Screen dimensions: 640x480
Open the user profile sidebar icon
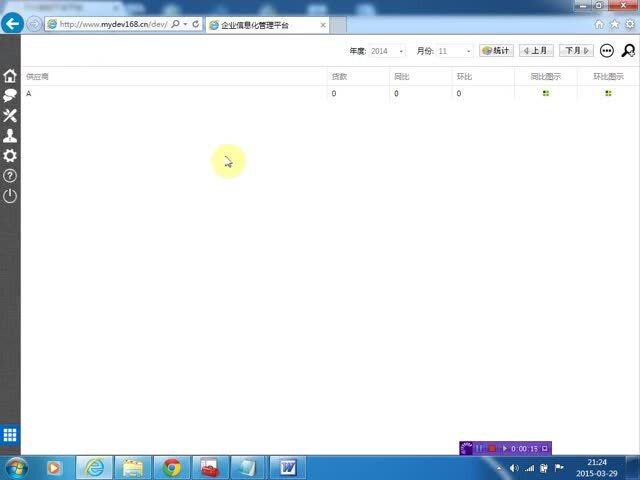[x=10, y=136]
